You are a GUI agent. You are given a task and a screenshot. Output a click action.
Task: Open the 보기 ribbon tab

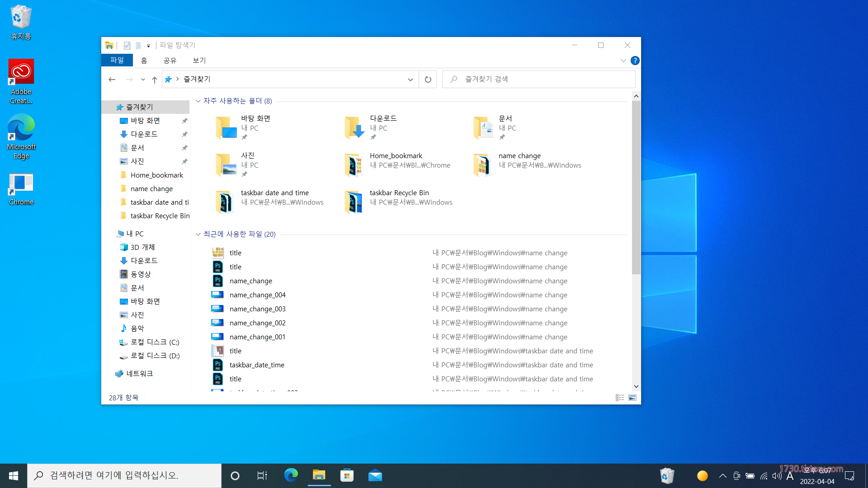pyautogui.click(x=199, y=61)
